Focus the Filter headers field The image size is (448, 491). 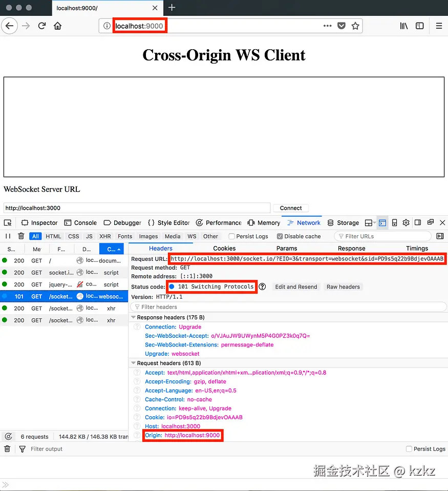pyautogui.click(x=288, y=307)
